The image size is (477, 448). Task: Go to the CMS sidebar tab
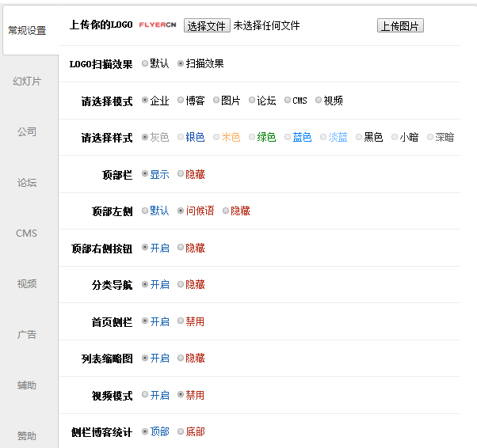[x=28, y=233]
